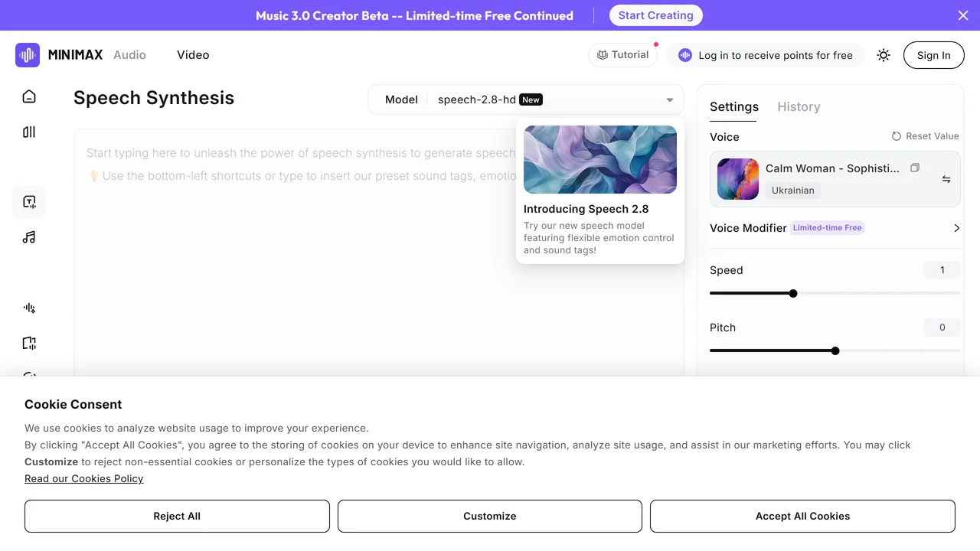Adjust the Speed slider
This screenshot has height=551, width=980.
[835, 293]
